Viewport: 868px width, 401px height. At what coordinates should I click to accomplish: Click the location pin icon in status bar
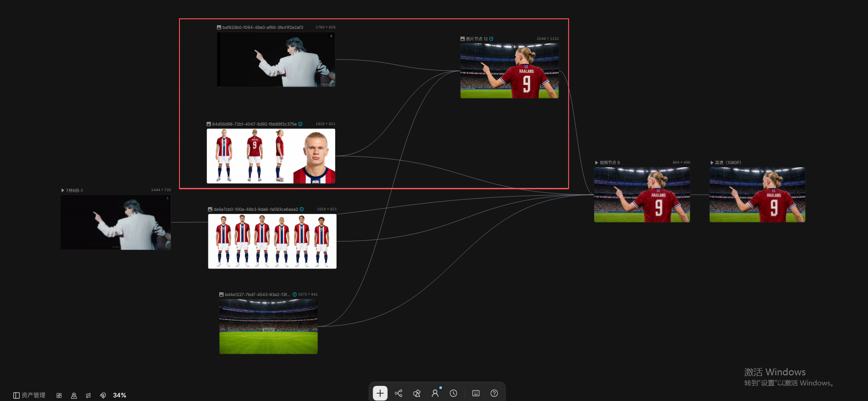tap(74, 396)
